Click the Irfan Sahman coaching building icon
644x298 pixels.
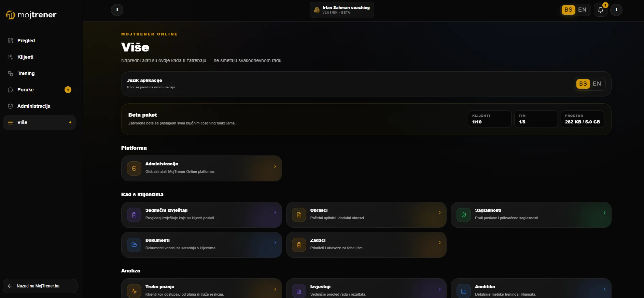[x=317, y=10]
